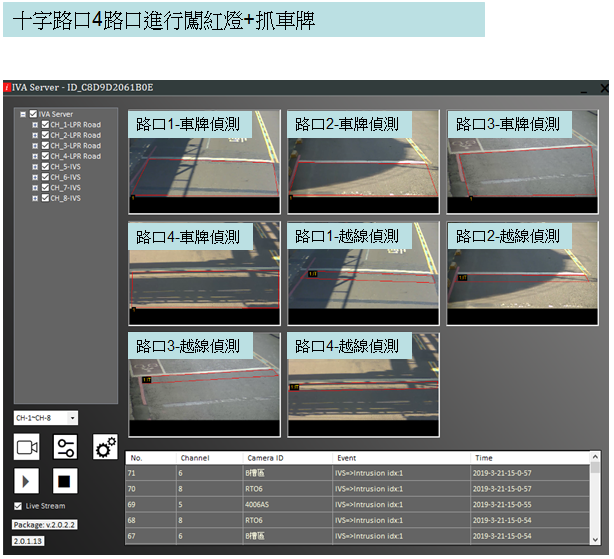
Task: Toggle the Live Stream checkbox
Action: point(18,506)
